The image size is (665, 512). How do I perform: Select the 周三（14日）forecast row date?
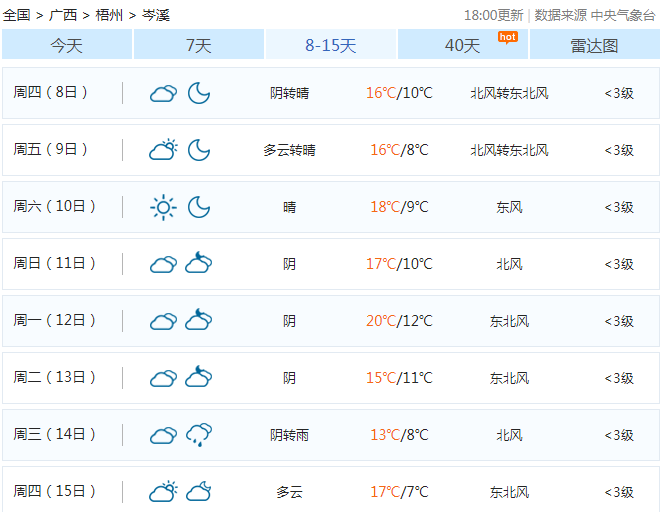point(55,435)
